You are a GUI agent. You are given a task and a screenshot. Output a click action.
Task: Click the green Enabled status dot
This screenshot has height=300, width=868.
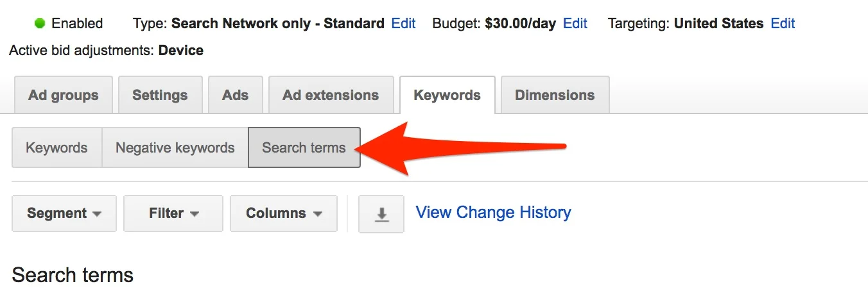(x=40, y=24)
